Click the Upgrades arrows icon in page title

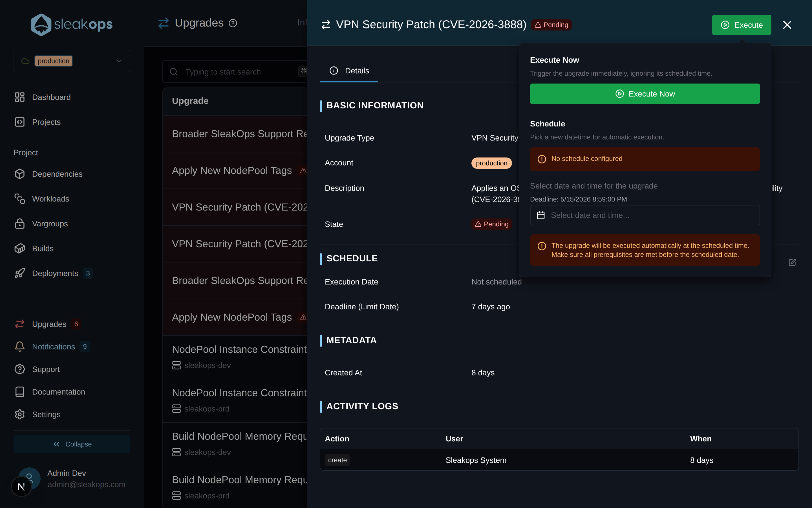coord(164,23)
